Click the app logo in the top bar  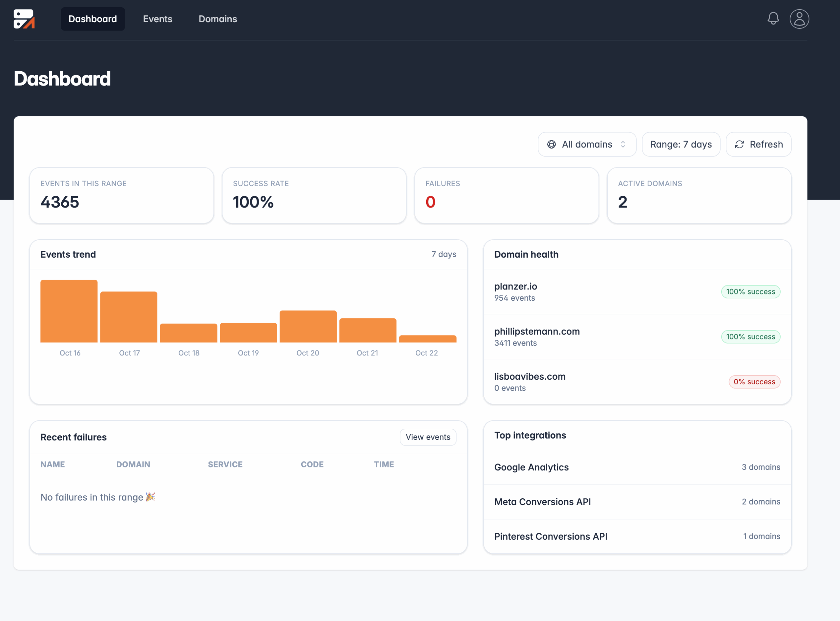pyautogui.click(x=24, y=19)
